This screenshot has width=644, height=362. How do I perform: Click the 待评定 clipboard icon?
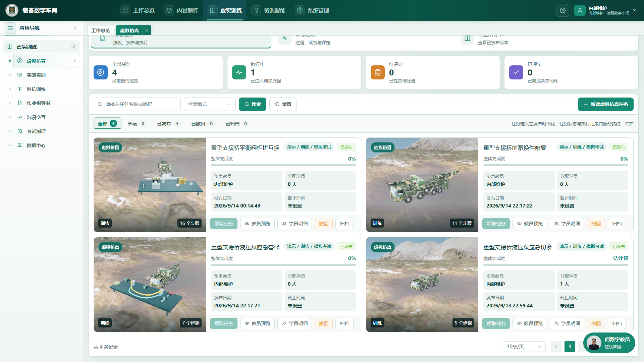coord(378,72)
